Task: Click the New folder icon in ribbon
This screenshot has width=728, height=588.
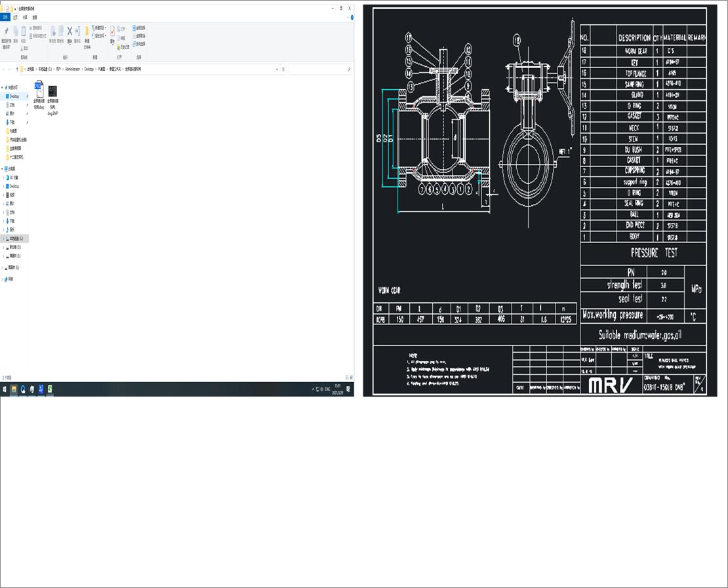Action: click(87, 31)
